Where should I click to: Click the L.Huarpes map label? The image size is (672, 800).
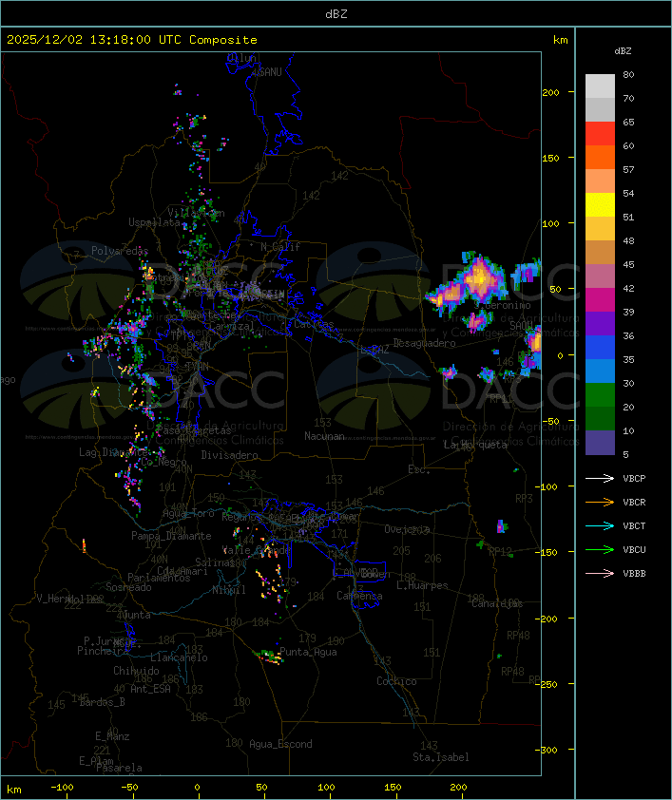[422, 585]
